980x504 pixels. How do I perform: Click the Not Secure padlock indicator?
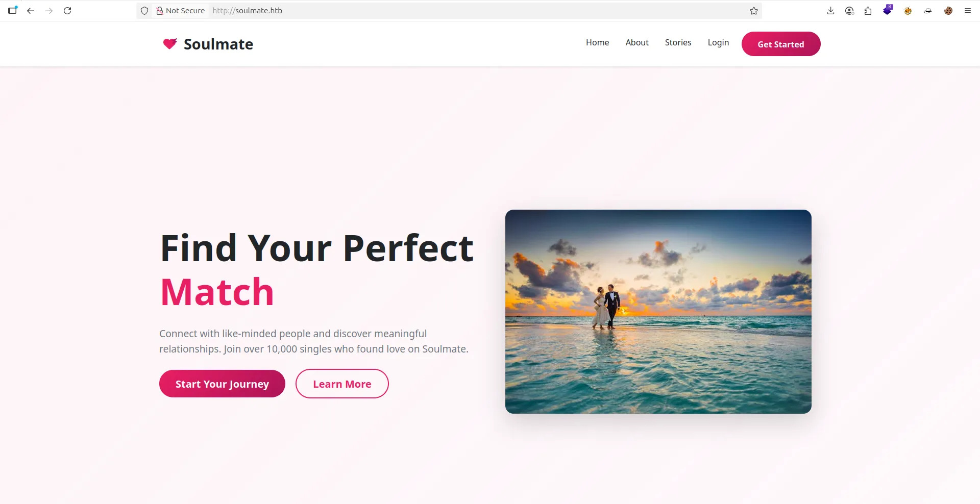tap(180, 11)
